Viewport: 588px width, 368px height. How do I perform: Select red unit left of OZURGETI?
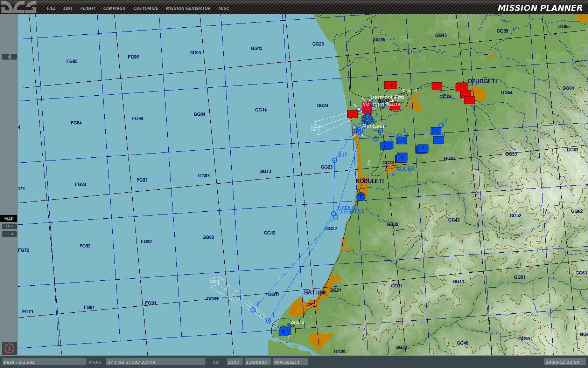[437, 86]
